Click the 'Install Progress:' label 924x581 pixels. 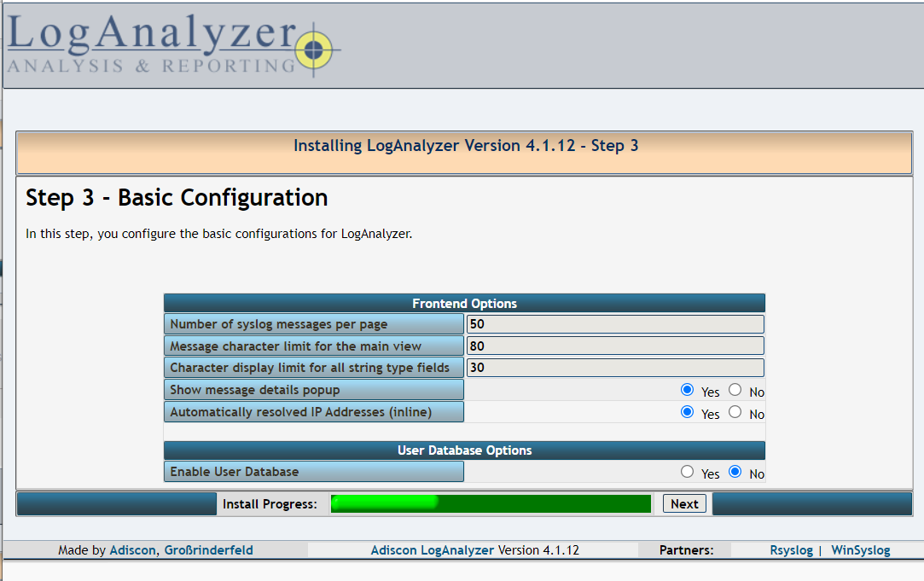point(270,504)
